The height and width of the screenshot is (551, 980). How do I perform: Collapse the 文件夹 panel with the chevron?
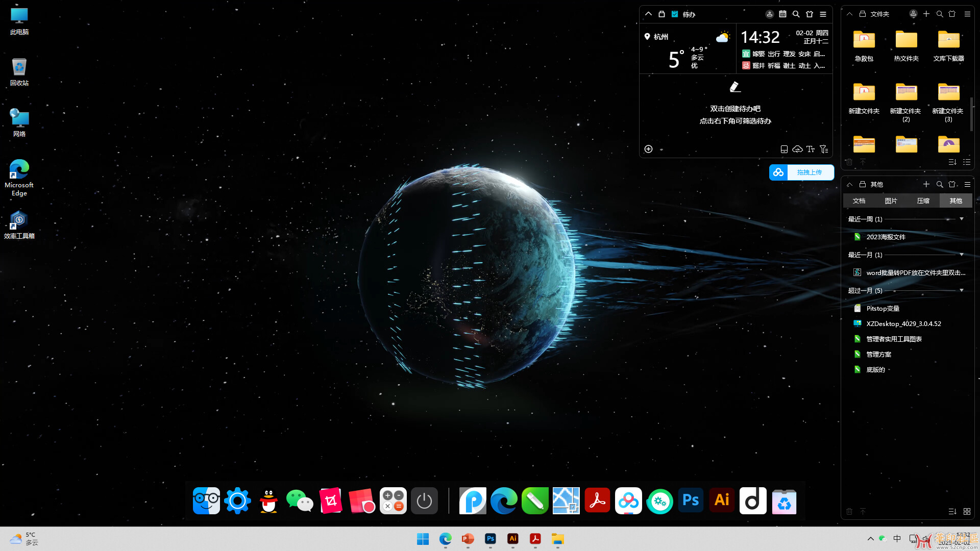849,14
